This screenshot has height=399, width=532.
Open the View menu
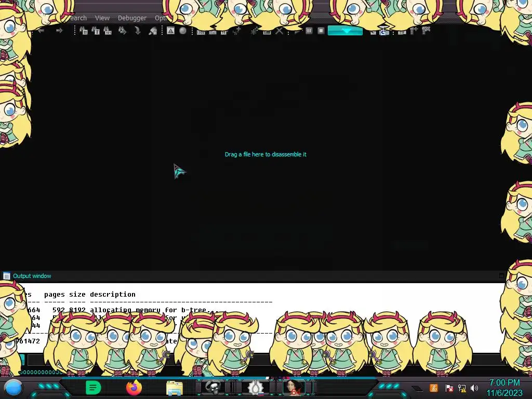point(102,18)
